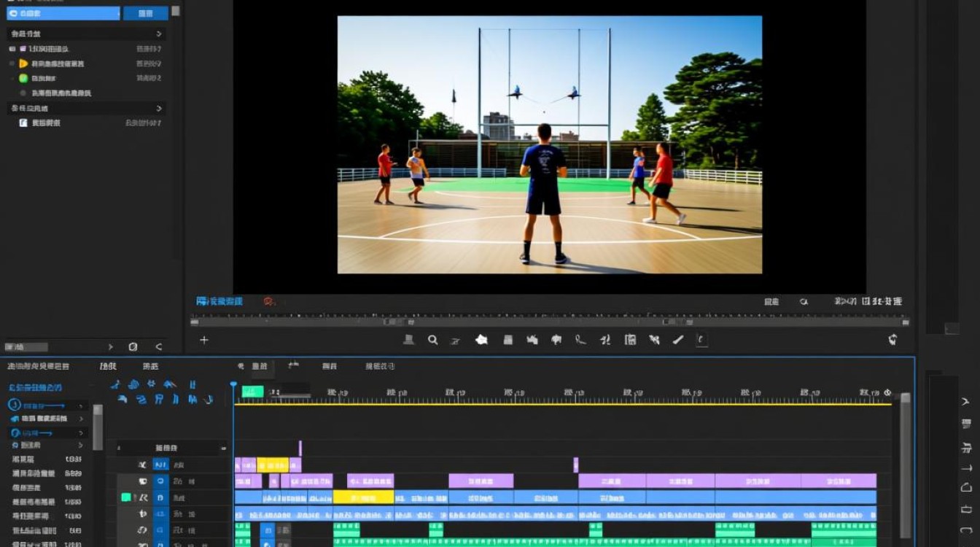Click the bottom icon in the far-right vertical strip
This screenshot has height=547, width=980.
click(966, 530)
